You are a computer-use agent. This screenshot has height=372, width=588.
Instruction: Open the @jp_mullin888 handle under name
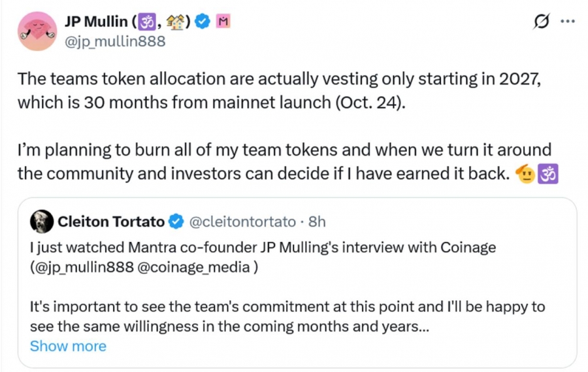[115, 41]
